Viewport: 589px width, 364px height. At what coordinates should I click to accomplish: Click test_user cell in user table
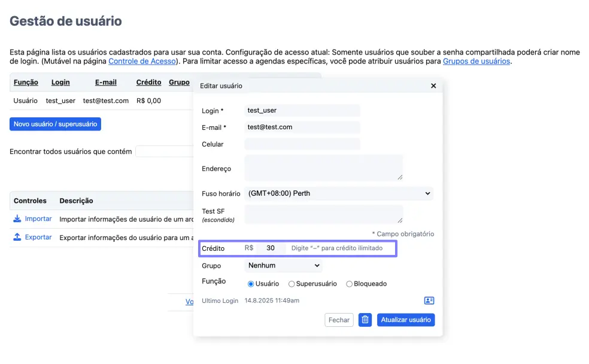(x=60, y=101)
